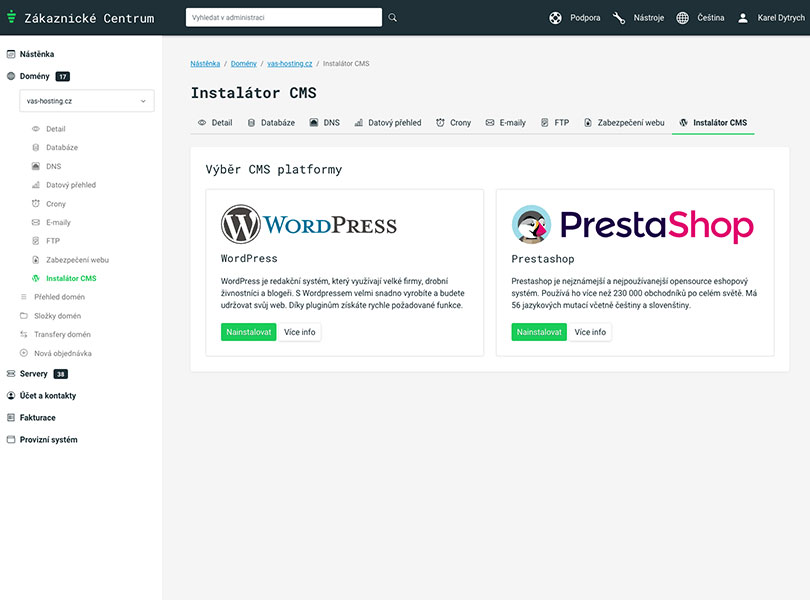
Task: Click the Zákaznické Centrum logo icon
Action: [11, 17]
